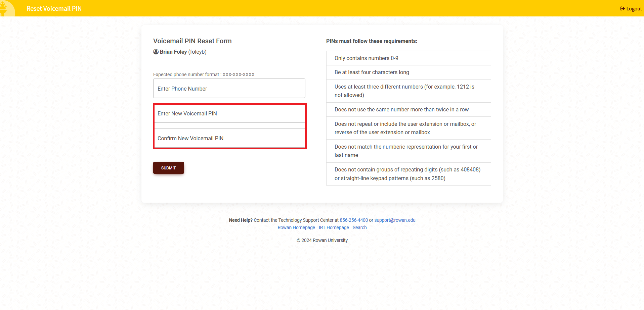Click the Confirm New Voicemail PIN field
Viewport: 644px width, 310px height.
click(x=229, y=138)
